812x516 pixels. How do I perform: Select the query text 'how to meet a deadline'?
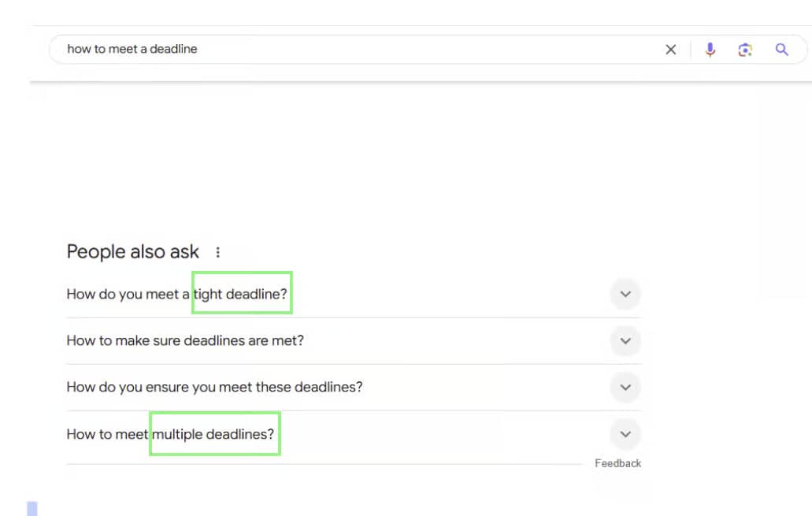click(132, 49)
